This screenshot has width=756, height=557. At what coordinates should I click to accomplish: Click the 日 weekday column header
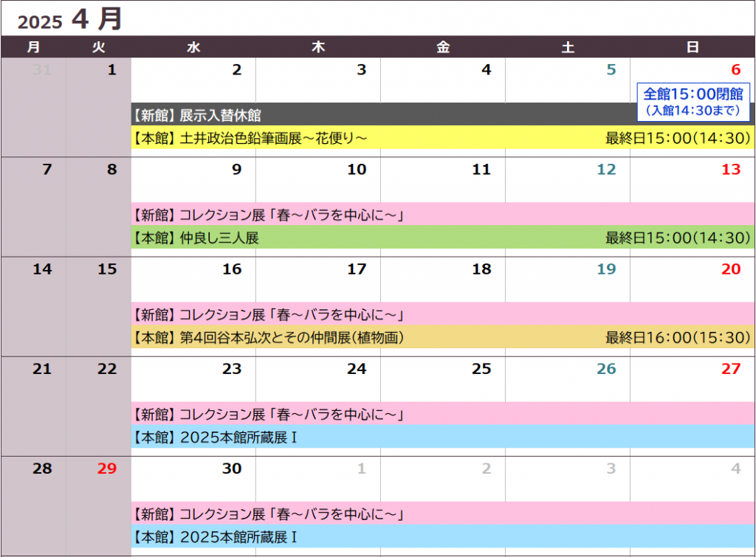693,48
